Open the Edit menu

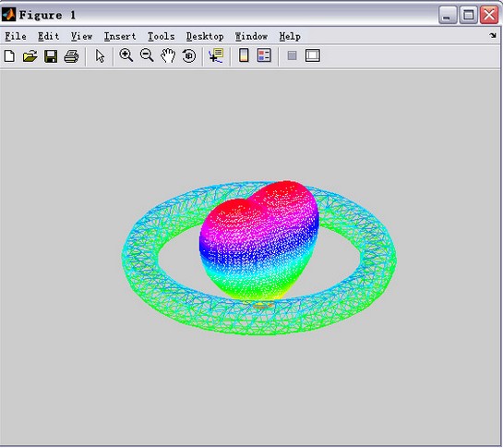point(48,36)
